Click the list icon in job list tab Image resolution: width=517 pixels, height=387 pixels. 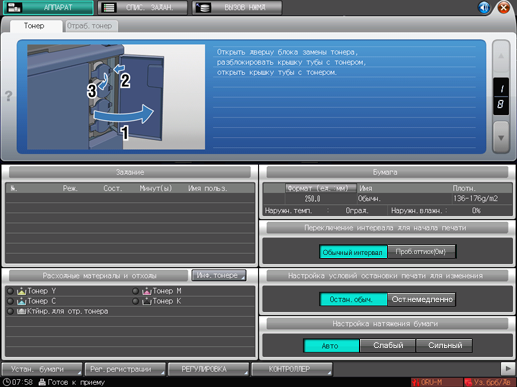[108, 8]
